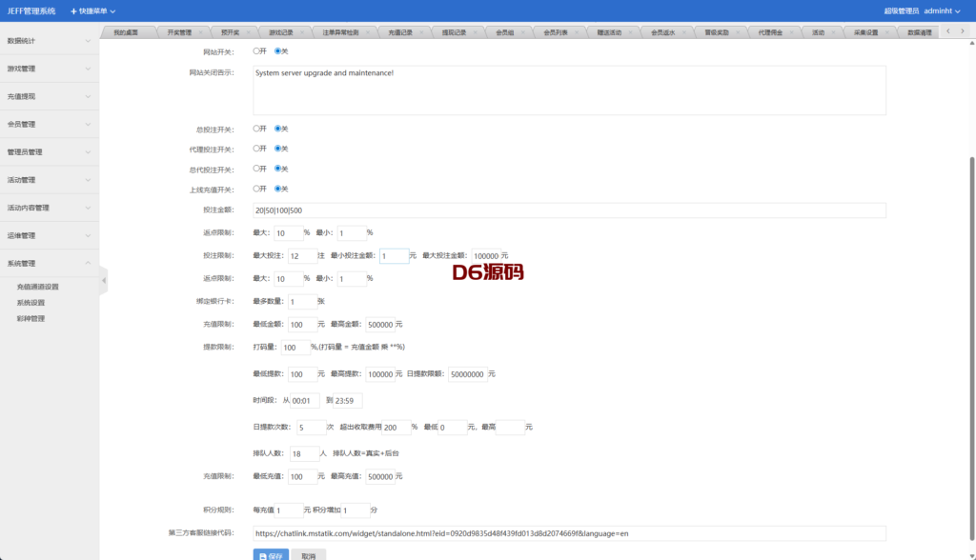
Task: Collapse the sidebar using the left arrow handle
Action: click(x=104, y=279)
